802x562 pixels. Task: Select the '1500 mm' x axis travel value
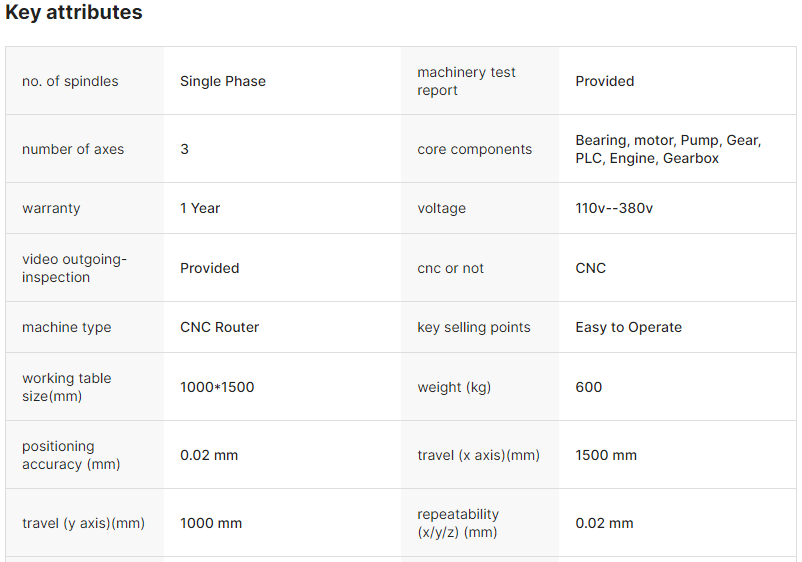point(606,455)
